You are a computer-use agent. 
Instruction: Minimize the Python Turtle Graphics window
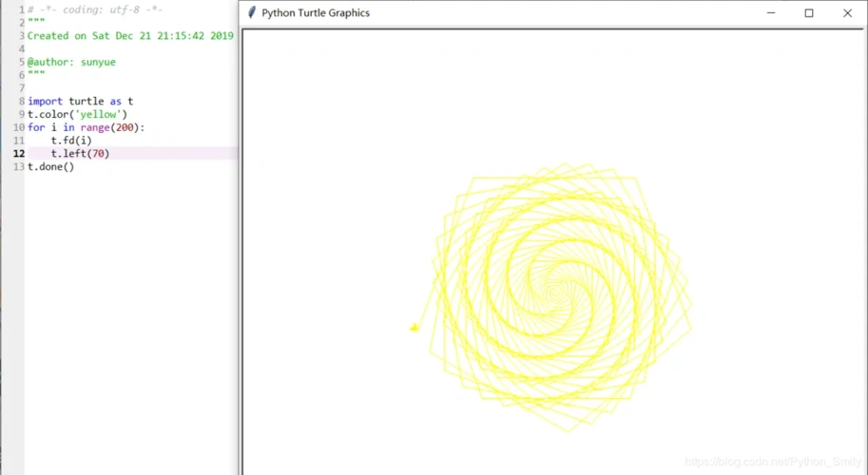coord(770,13)
